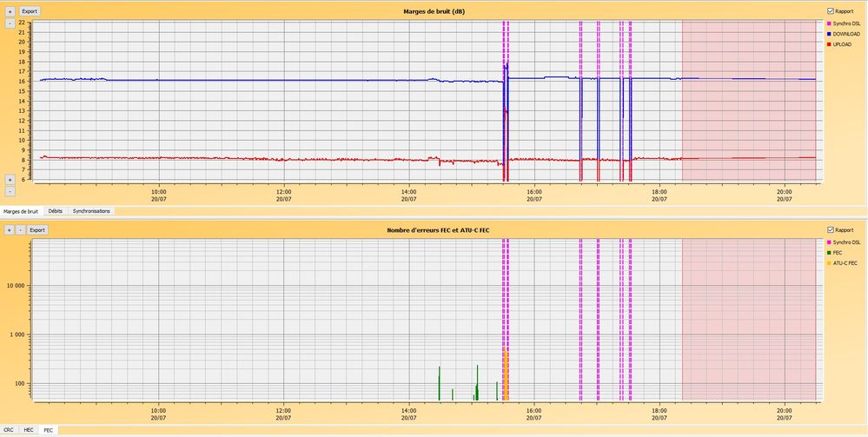
Task: Select the Marges de bruit tab
Action: [x=21, y=211]
